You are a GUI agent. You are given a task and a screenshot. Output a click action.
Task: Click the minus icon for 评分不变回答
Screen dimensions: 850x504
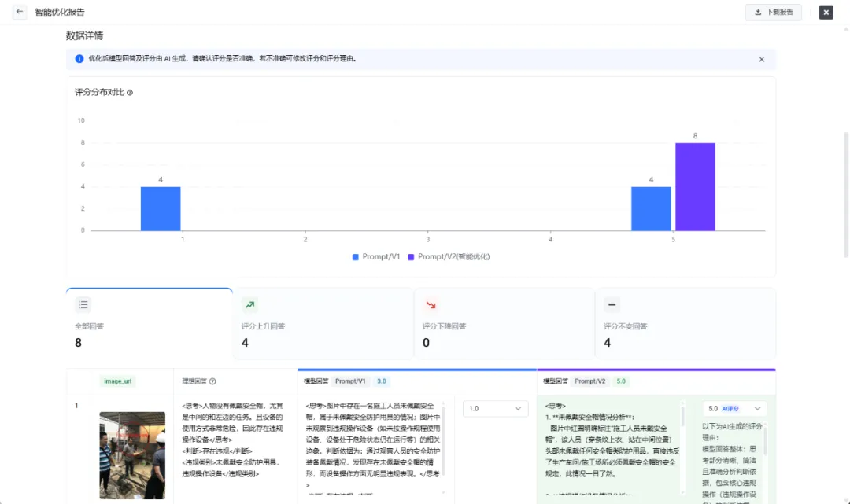coord(612,305)
